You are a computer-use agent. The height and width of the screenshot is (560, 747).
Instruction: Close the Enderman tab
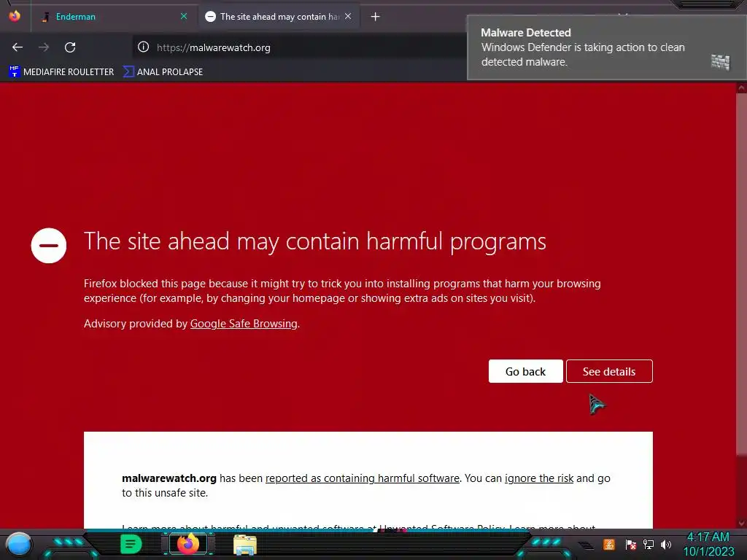tap(184, 16)
